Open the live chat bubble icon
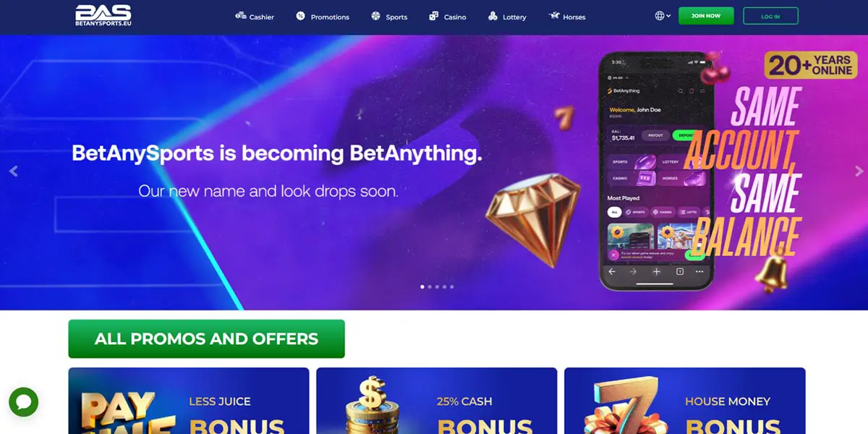Viewport: 868px width, 434px height. coord(23,401)
